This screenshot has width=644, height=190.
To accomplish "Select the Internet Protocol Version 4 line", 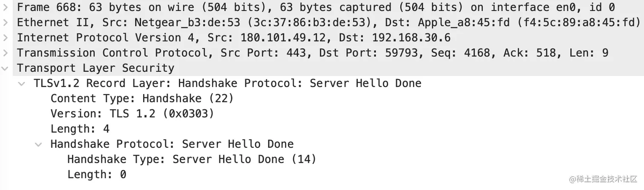I will (322, 38).
